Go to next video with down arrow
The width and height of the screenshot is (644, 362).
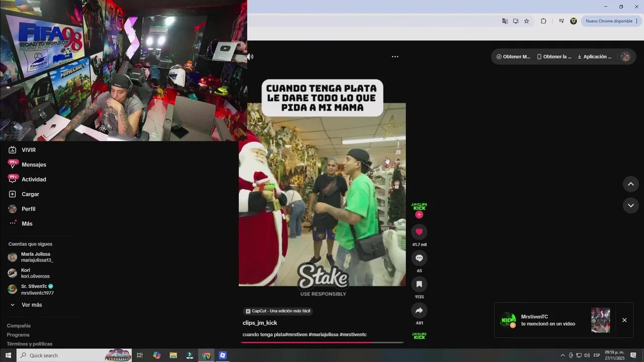(631, 205)
